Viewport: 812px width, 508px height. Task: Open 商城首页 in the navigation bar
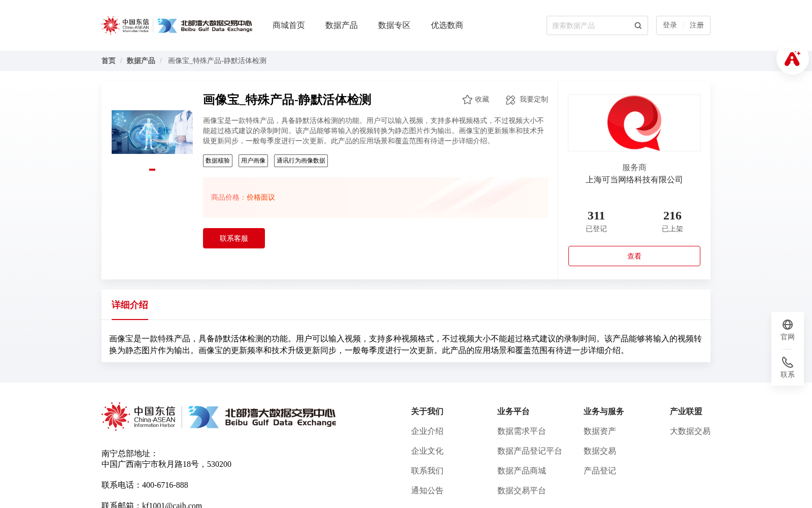(289, 25)
